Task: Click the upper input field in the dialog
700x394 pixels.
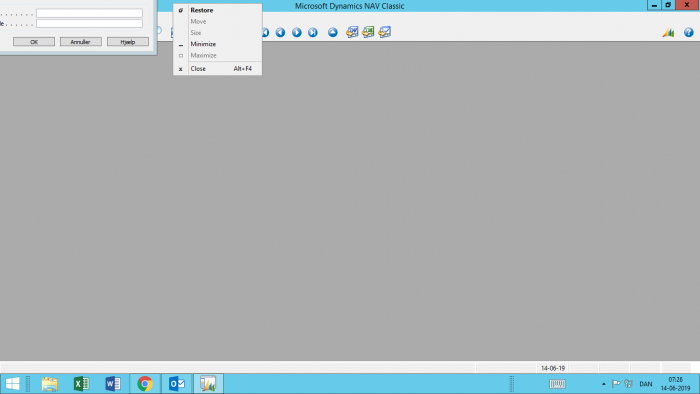Action: 89,13
